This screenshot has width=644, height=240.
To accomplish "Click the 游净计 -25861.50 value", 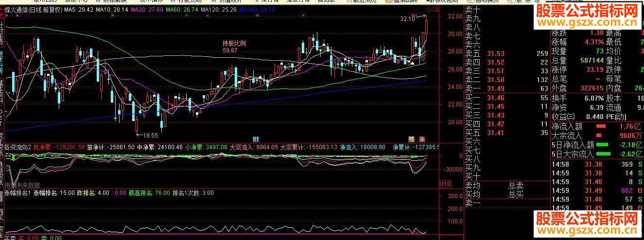I will 110,147.
